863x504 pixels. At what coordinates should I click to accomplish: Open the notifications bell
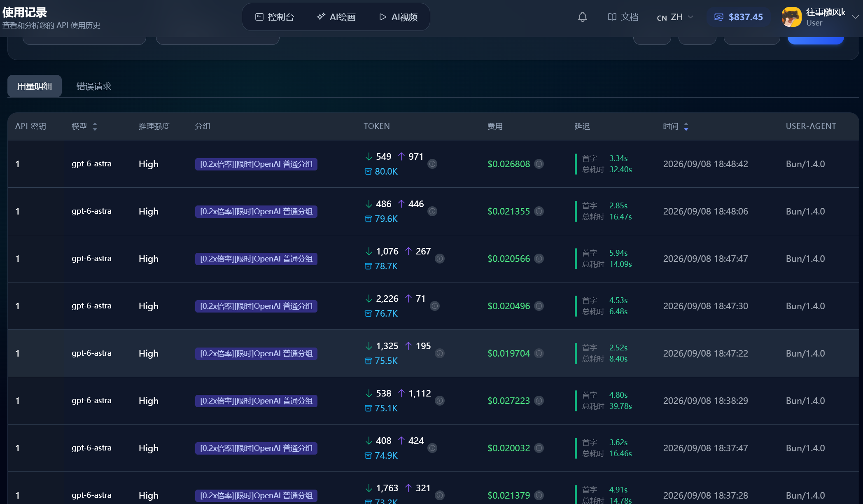coord(582,17)
